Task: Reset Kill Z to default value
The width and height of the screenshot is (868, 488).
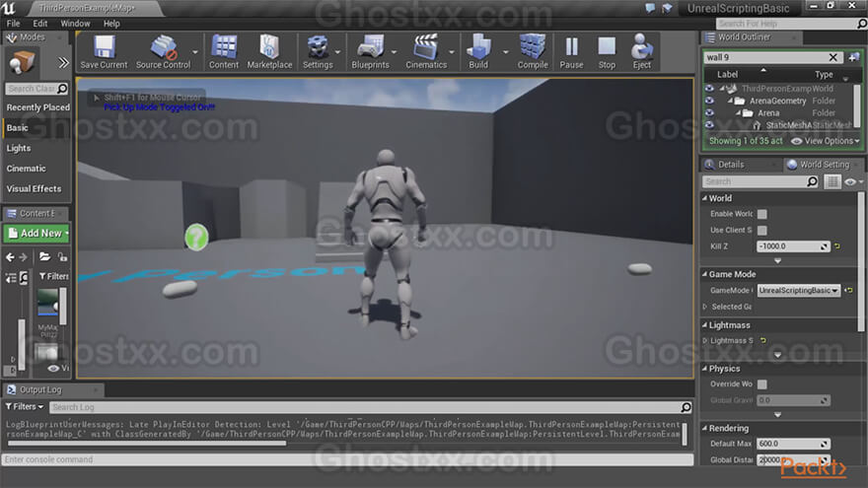Action: pos(837,246)
